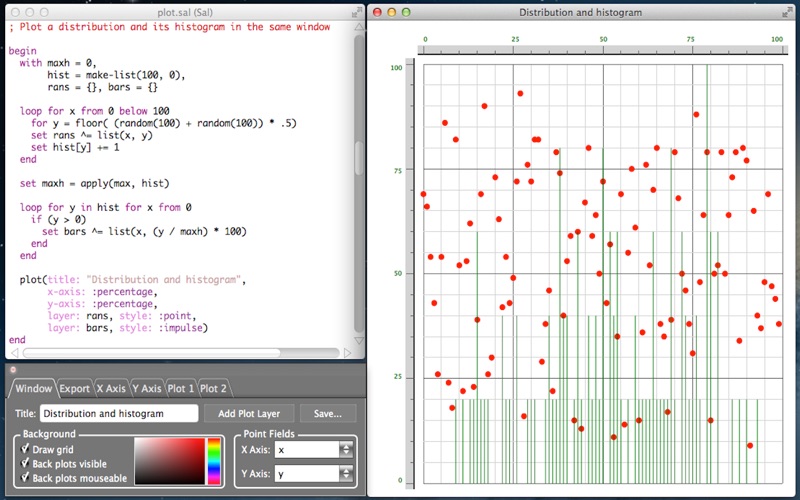Open the X Axis point field dropdown
Screen dimensions: 800x500
click(x=346, y=449)
